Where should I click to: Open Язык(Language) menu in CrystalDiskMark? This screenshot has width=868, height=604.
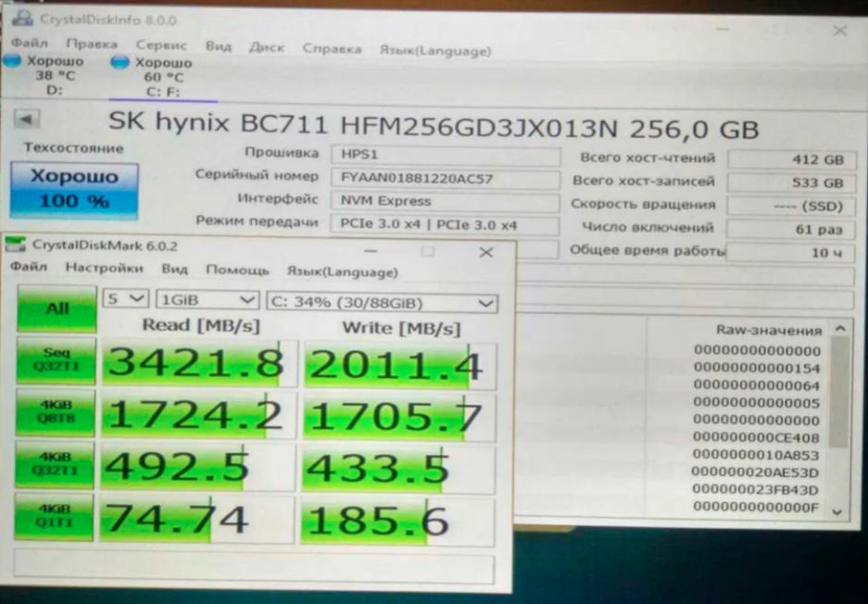342,271
